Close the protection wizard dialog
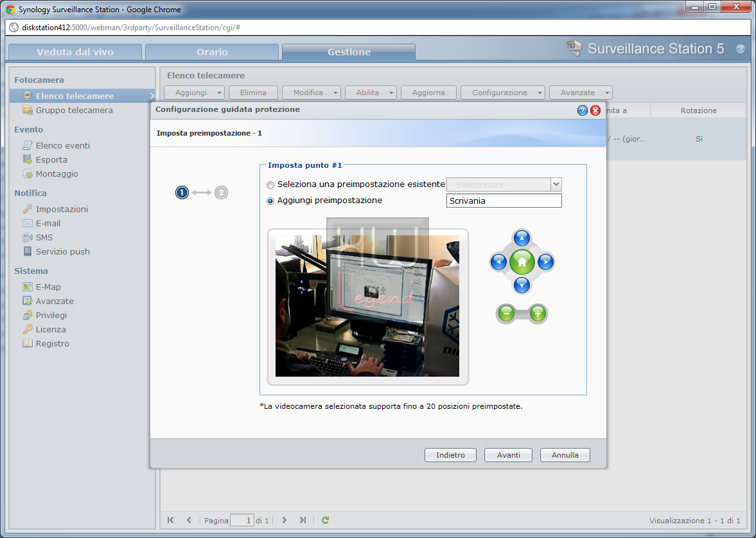Image resolution: width=756 pixels, height=538 pixels. click(595, 111)
